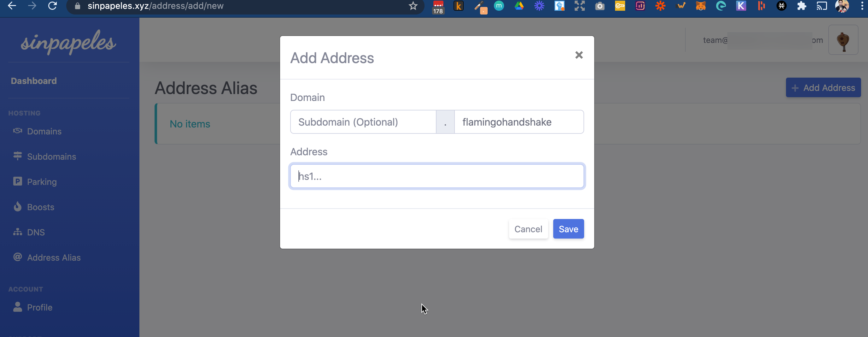Bookmark this page with star icon

(x=413, y=6)
